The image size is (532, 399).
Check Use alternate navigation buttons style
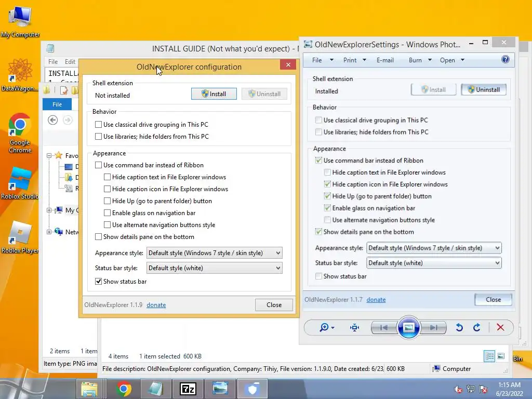tap(107, 225)
